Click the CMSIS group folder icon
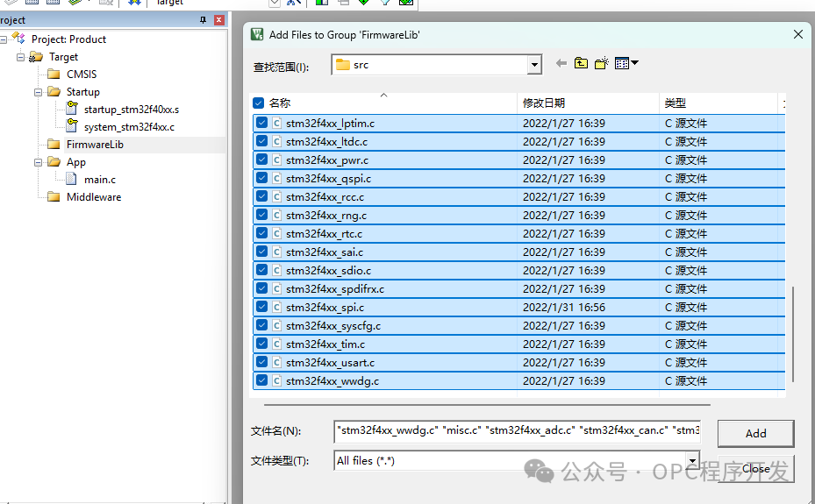 point(54,75)
